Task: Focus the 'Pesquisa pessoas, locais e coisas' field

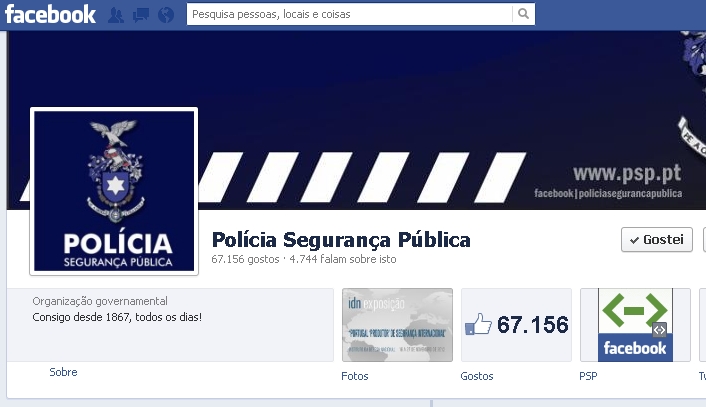Action: 349,14
